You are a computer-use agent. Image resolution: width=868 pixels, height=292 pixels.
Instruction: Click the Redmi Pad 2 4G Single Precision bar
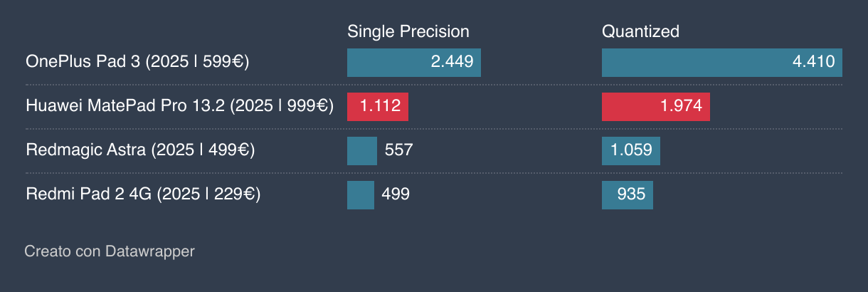click(361, 195)
